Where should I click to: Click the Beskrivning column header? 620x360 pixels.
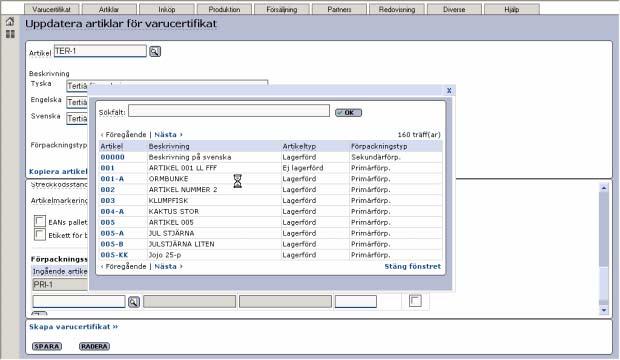pos(169,146)
